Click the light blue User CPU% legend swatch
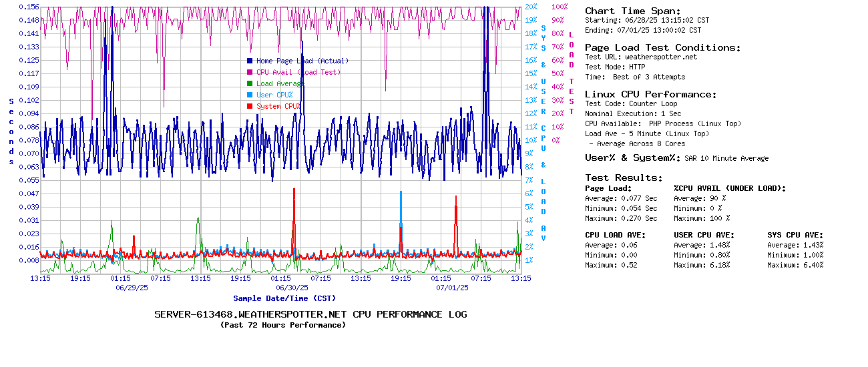This screenshot has height=367, width=868. [x=250, y=95]
